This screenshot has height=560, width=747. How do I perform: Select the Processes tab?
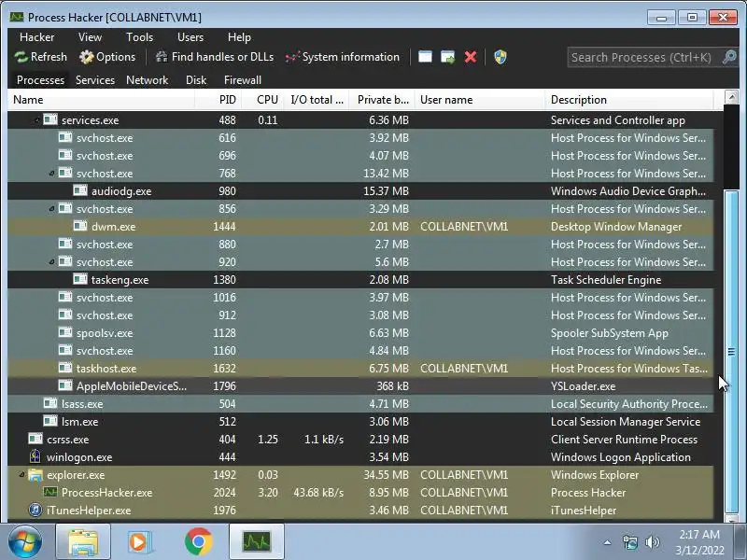(40, 80)
